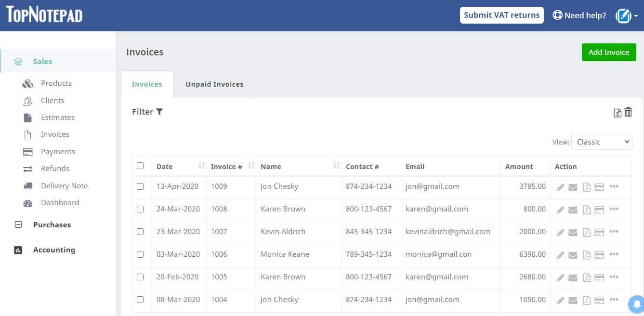Image resolution: width=644 pixels, height=316 pixels.
Task: Switch to the Unpaid Invoices tab
Action: (214, 84)
